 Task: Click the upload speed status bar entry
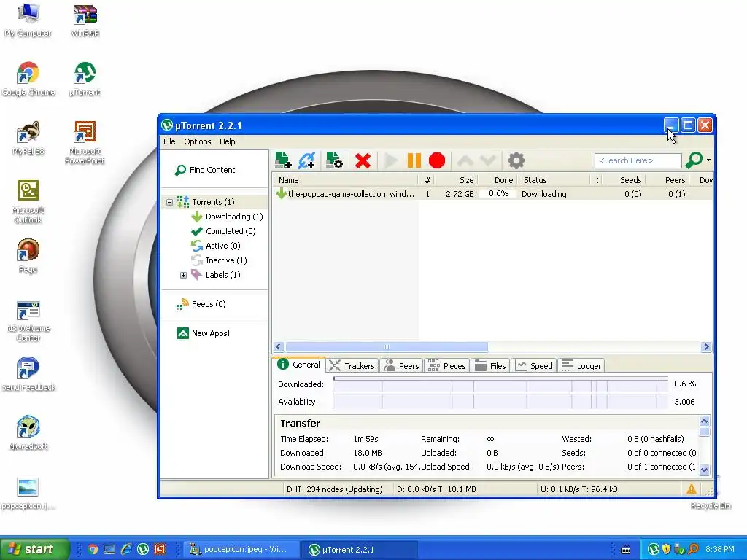point(578,489)
